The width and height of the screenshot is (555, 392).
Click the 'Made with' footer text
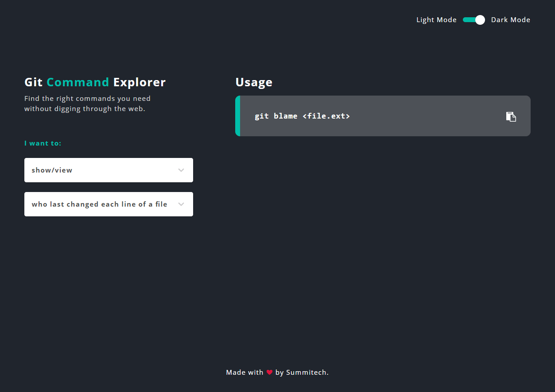pos(245,373)
